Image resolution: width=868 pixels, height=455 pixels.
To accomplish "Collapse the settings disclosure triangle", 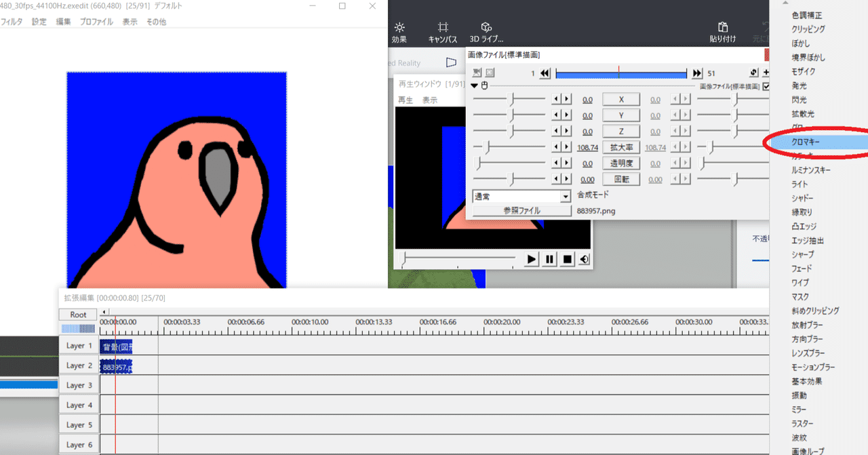I will pyautogui.click(x=475, y=86).
